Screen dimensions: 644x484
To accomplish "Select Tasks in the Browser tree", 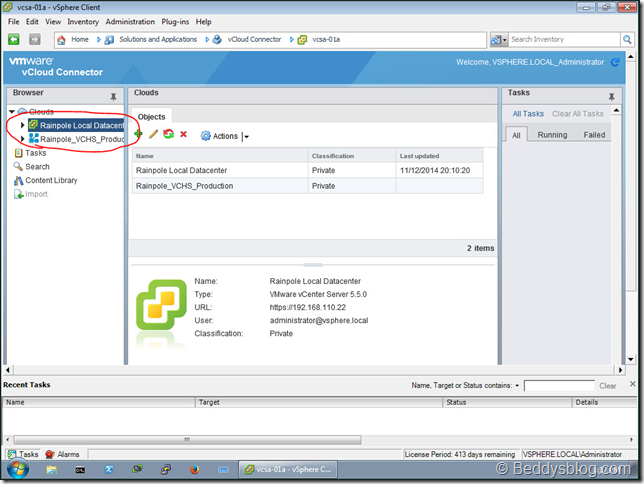I will pyautogui.click(x=36, y=153).
